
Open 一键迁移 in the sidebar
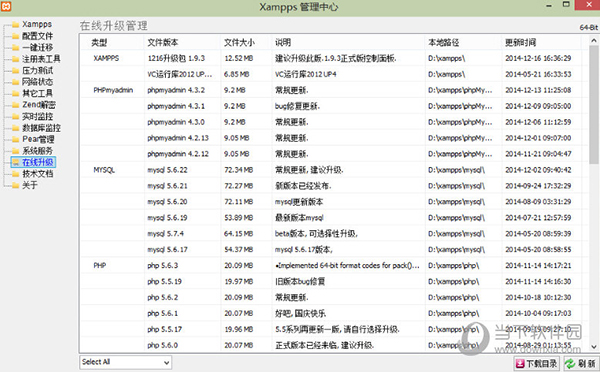coord(37,47)
